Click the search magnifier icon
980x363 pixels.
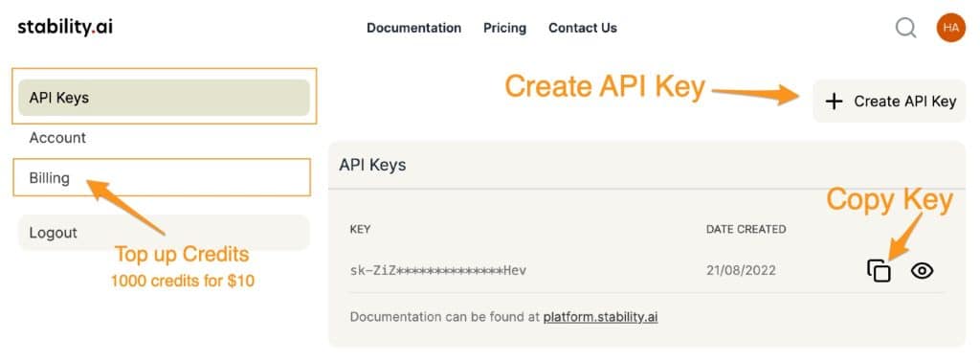click(x=905, y=28)
